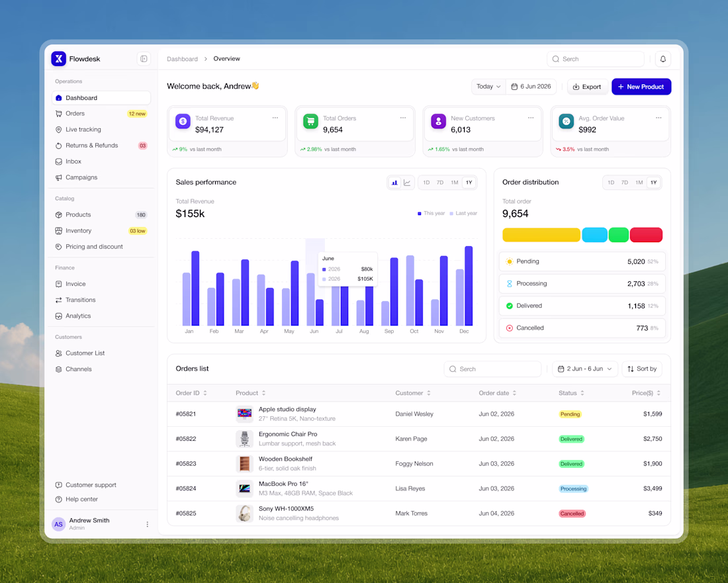Select 1D range in Sales performance

(426, 183)
